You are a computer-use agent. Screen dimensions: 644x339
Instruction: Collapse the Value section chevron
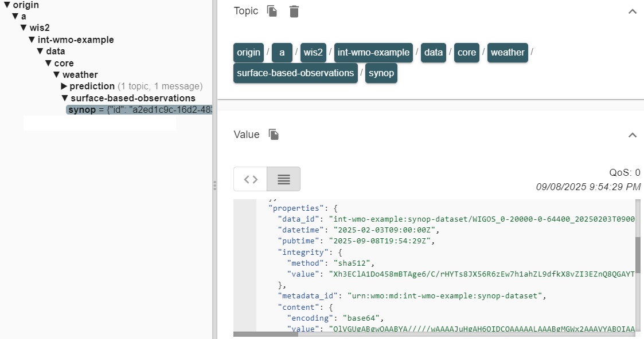coord(633,135)
